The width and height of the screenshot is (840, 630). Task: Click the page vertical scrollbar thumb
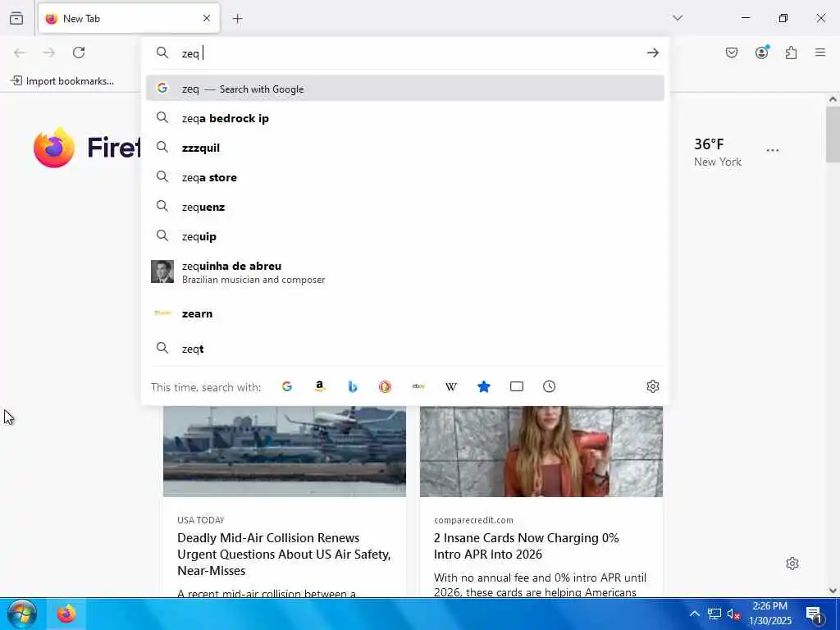[833, 134]
